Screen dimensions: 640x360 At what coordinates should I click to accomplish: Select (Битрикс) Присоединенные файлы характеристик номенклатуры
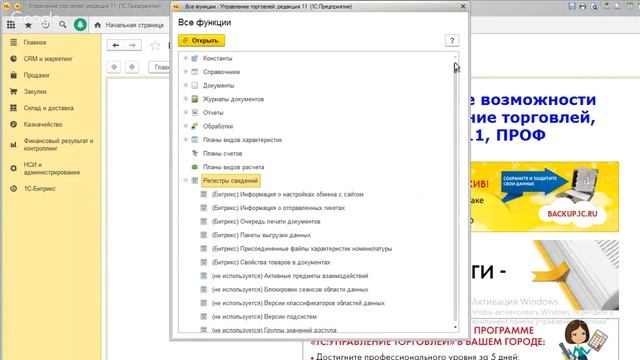click(x=302, y=249)
